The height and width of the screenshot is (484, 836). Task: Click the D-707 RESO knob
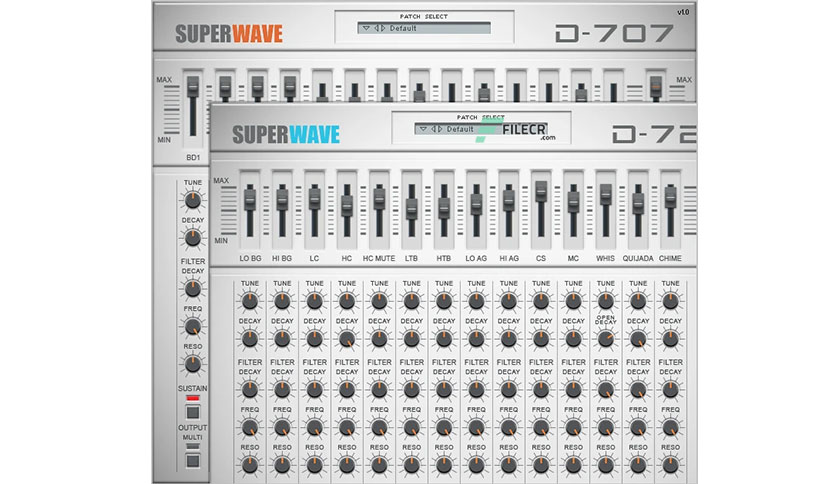192,365
